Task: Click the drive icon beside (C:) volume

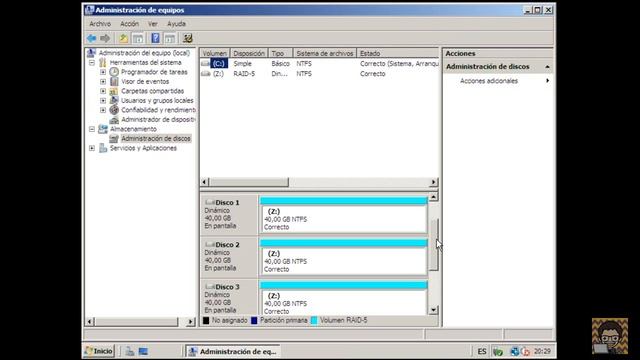Action: point(205,64)
